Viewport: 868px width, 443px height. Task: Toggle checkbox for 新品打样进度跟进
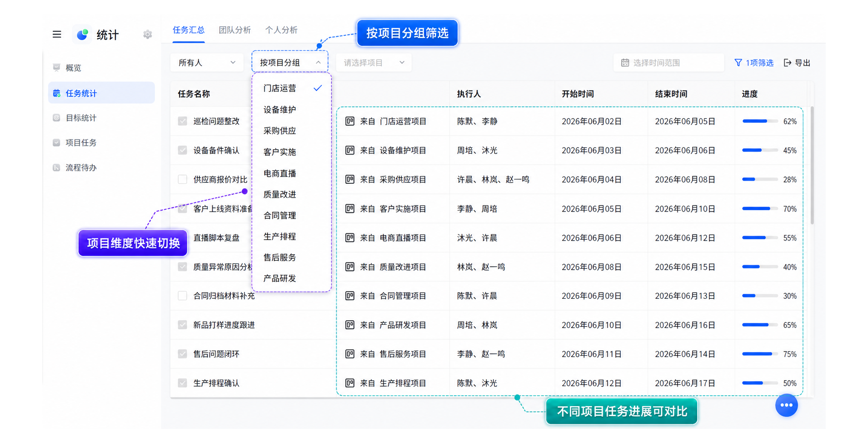(183, 325)
